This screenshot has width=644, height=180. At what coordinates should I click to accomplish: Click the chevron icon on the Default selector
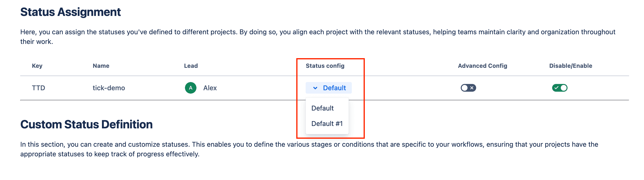coord(315,88)
